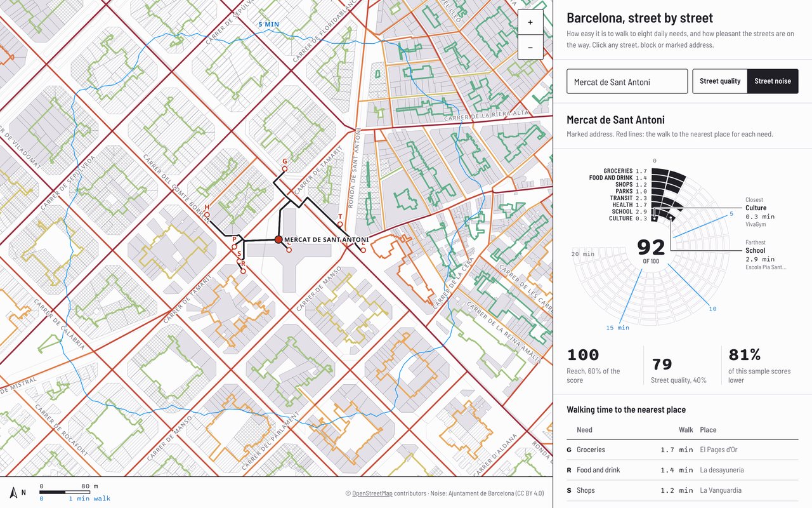Click the Walk column header
812x508 pixels.
coord(686,430)
